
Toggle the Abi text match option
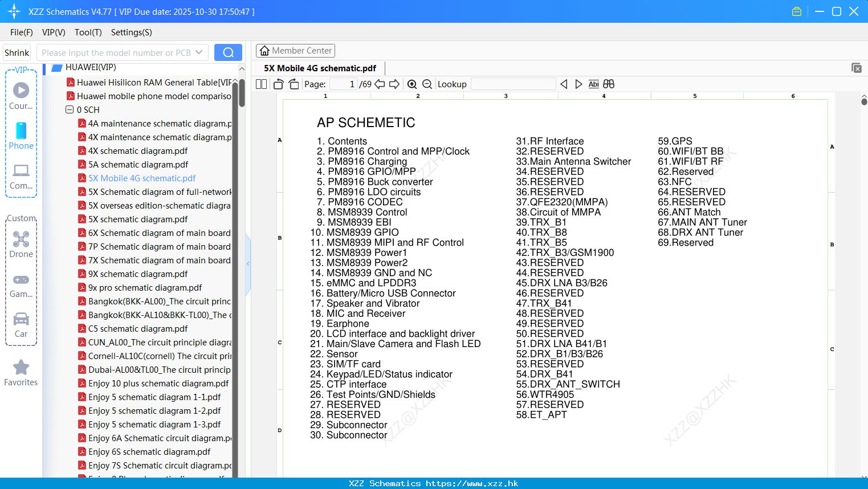pos(593,84)
